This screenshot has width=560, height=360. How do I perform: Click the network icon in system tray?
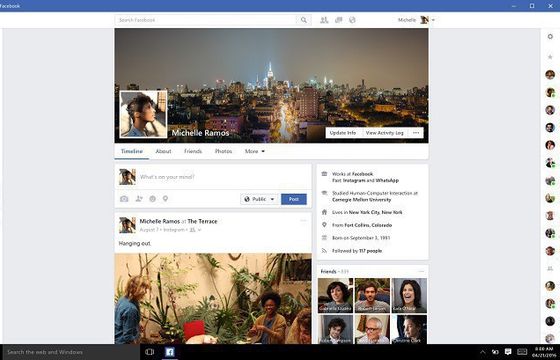click(x=495, y=352)
